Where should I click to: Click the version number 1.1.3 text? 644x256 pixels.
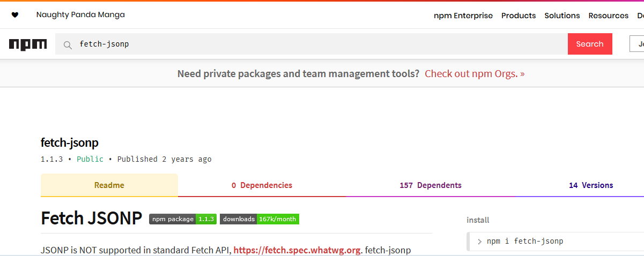tap(51, 159)
